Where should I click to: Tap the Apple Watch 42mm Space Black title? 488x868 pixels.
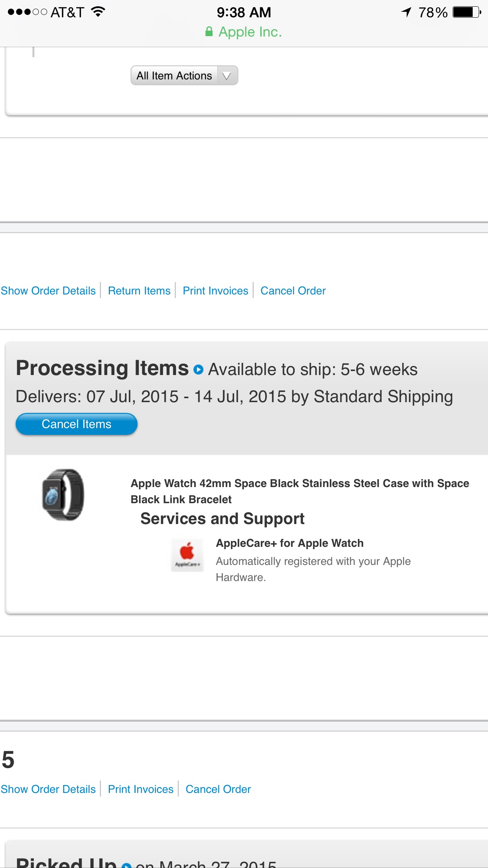pyautogui.click(x=299, y=491)
